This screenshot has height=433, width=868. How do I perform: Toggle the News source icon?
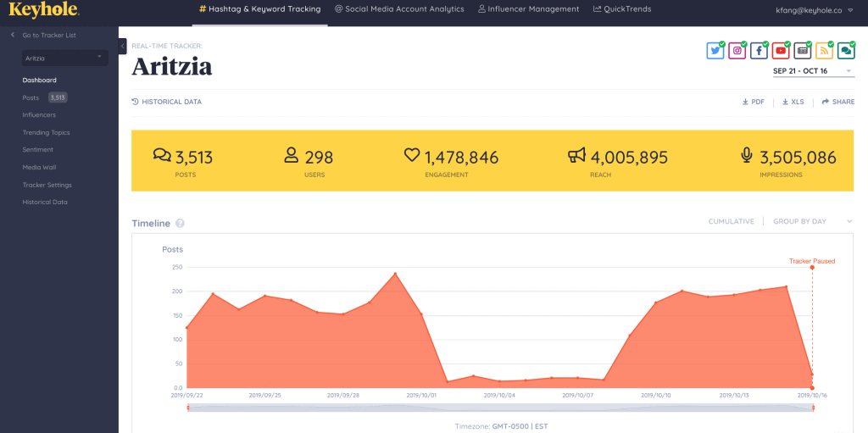(x=803, y=50)
